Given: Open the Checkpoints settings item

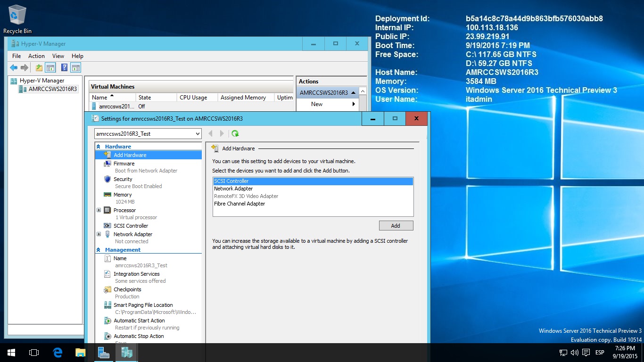Looking at the screenshot, I should point(127,289).
